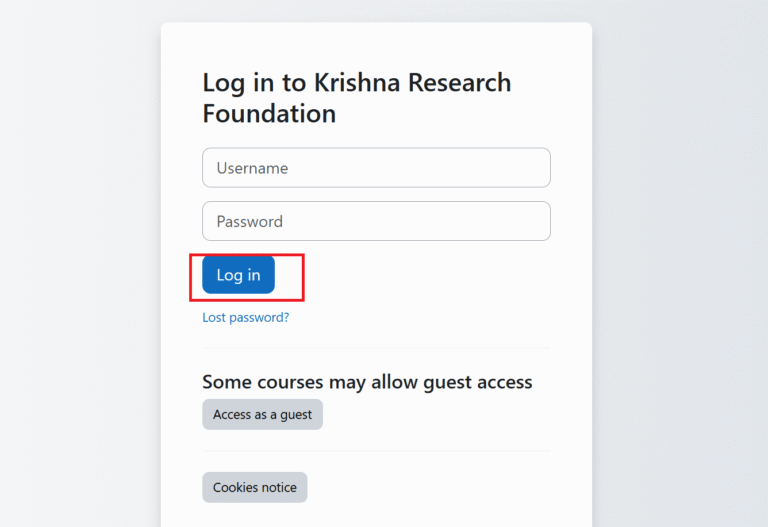
Task: Select the Password placeholder text box
Action: click(376, 221)
